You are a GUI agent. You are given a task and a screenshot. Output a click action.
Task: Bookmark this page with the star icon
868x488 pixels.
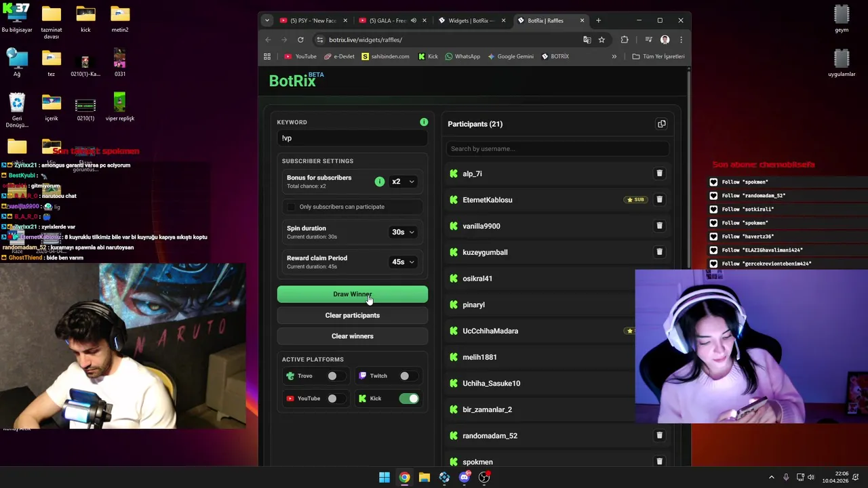pos(601,39)
